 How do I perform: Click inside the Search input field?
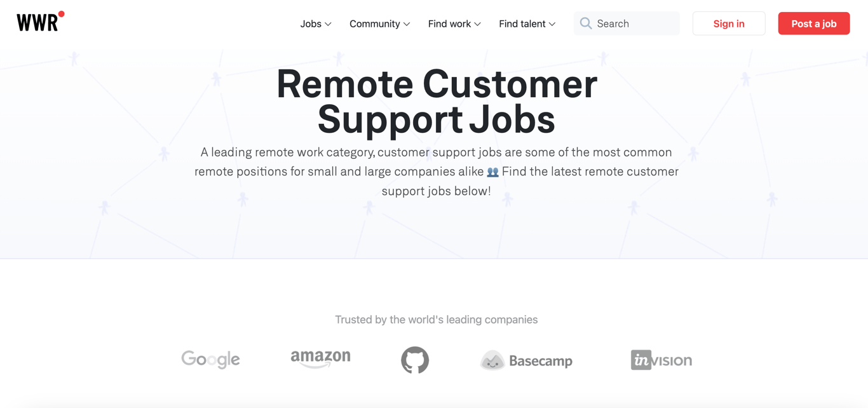pyautogui.click(x=626, y=23)
